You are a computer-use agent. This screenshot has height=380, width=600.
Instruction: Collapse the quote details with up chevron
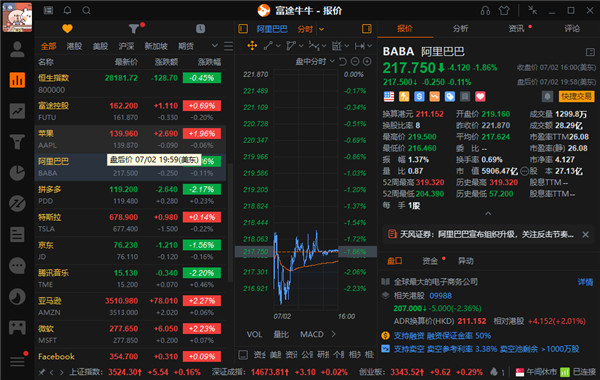[x=488, y=214]
